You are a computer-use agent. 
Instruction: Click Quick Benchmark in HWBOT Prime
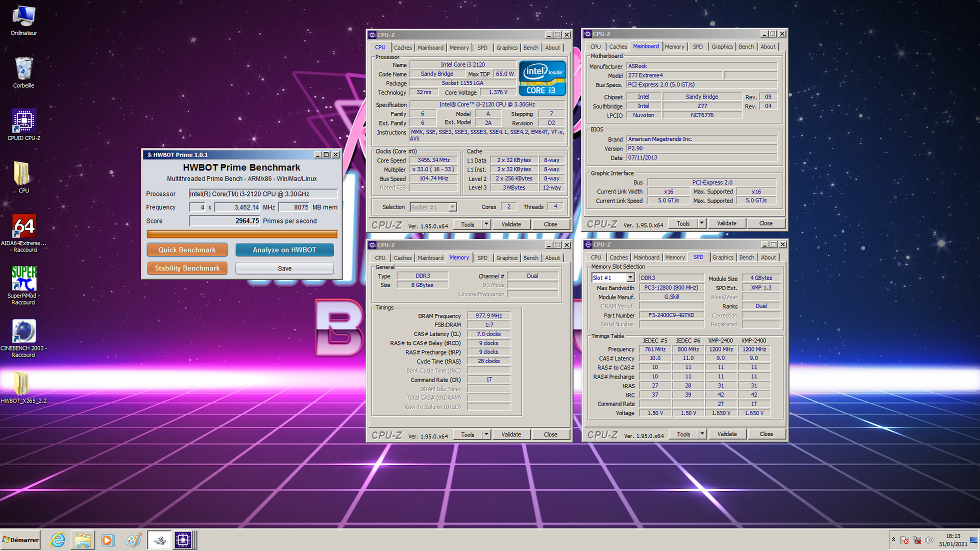pos(187,250)
